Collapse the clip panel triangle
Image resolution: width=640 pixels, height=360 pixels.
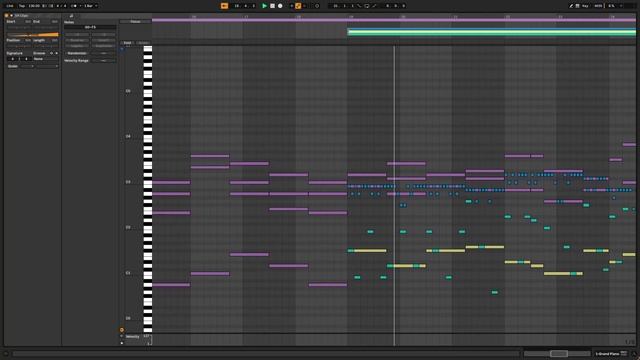[x=11, y=16]
